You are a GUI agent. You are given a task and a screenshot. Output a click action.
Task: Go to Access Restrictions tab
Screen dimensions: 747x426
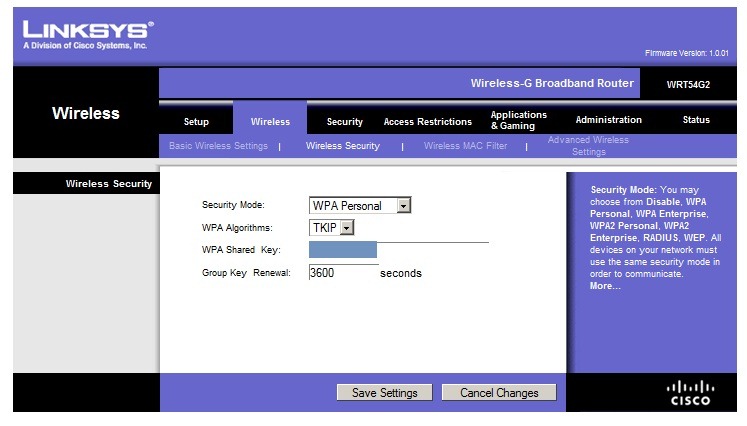click(x=428, y=122)
